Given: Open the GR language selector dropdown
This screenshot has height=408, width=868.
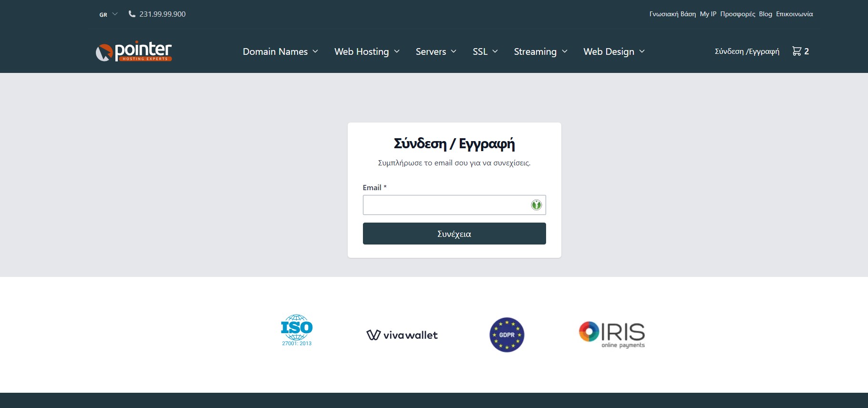Looking at the screenshot, I should (x=108, y=14).
